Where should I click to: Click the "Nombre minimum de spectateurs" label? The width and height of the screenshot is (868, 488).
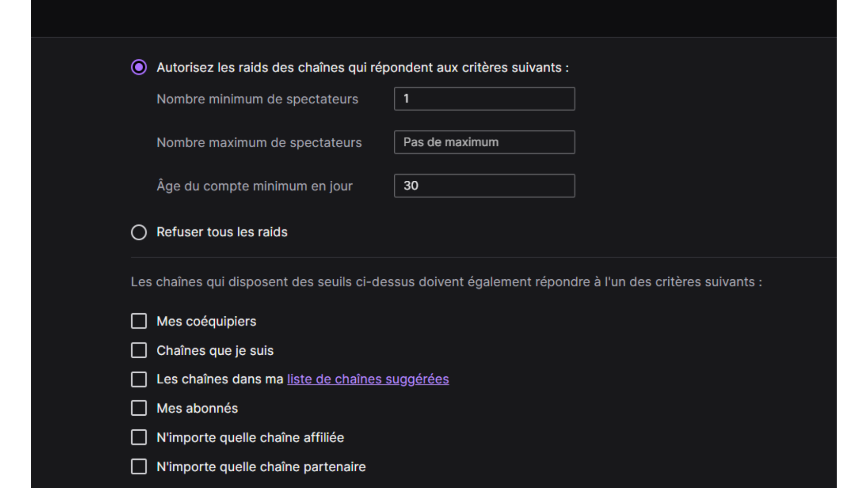(257, 99)
